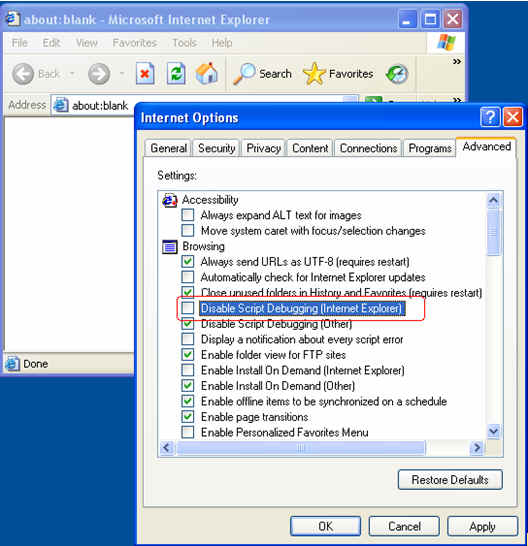The height and width of the screenshot is (546, 528).
Task: Switch to the Programs tab
Action: coord(430,148)
